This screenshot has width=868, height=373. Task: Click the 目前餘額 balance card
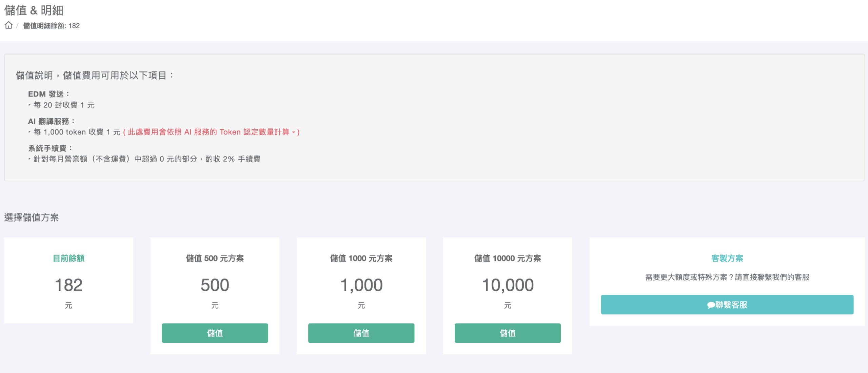pyautogui.click(x=68, y=280)
